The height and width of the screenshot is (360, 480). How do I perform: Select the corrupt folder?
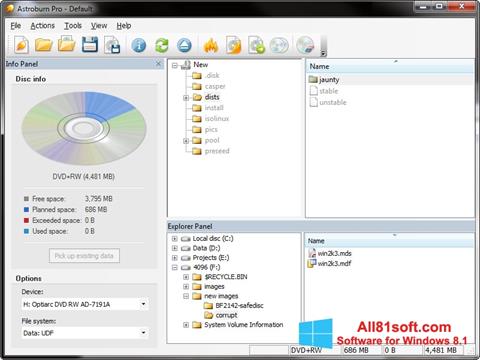click(x=226, y=315)
